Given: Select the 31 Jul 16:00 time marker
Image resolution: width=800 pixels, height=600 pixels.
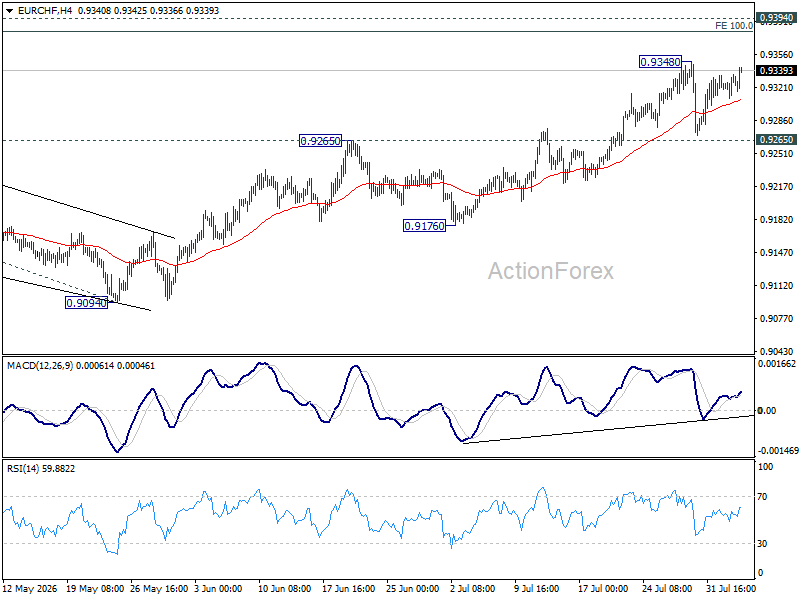Looking at the screenshot, I should coord(731,589).
